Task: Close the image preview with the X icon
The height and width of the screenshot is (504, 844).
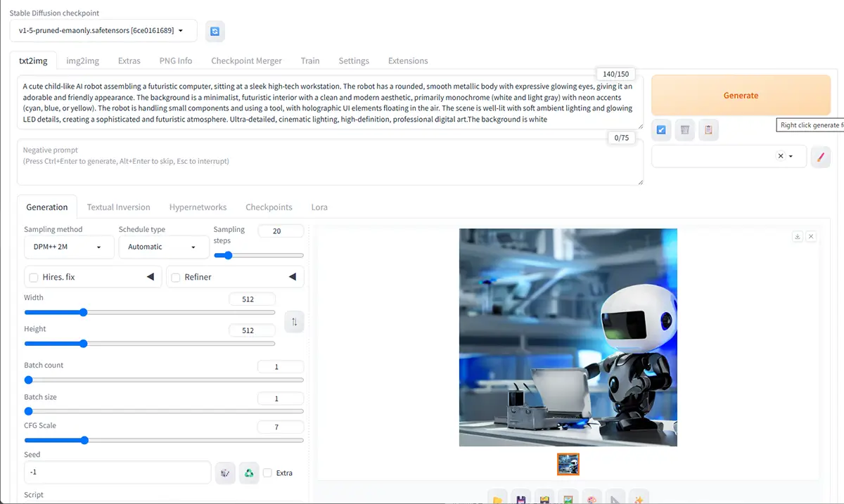Action: click(x=811, y=237)
